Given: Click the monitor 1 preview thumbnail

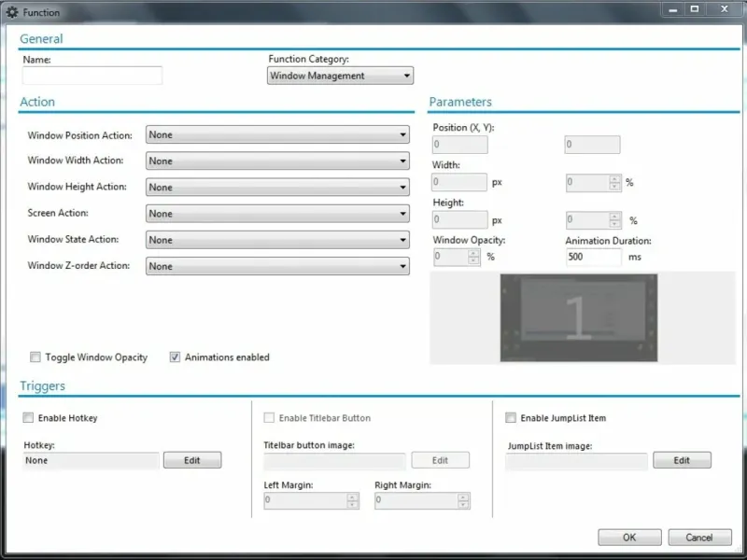Looking at the screenshot, I should click(579, 317).
